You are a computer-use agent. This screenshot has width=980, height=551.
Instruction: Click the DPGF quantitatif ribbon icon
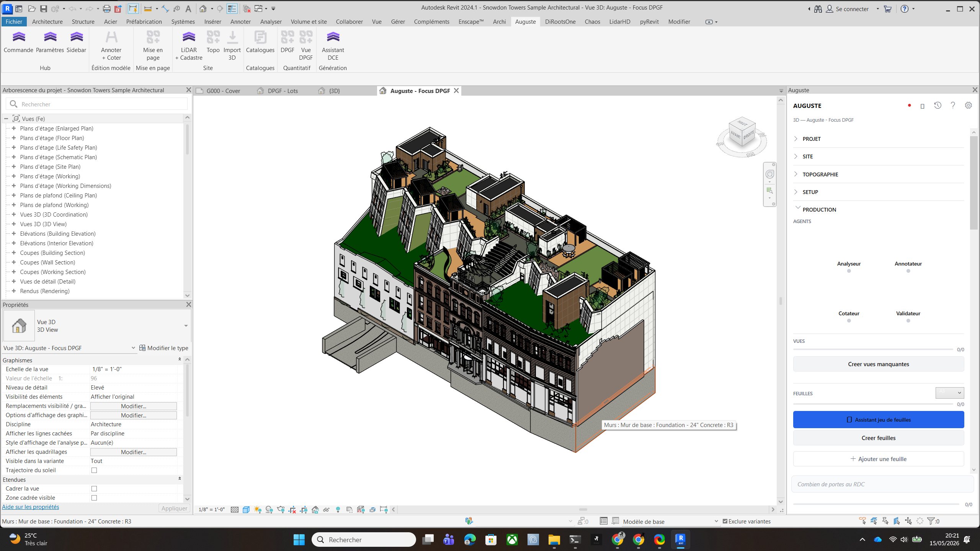[287, 42]
